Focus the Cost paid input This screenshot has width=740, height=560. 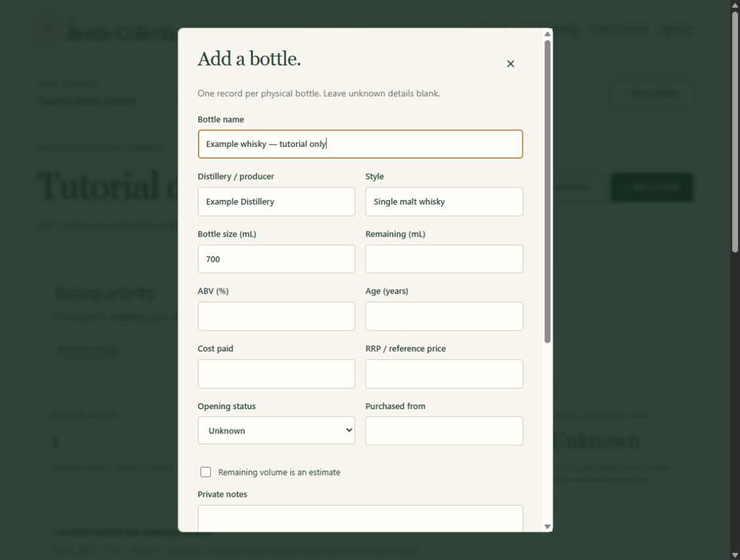pos(276,374)
